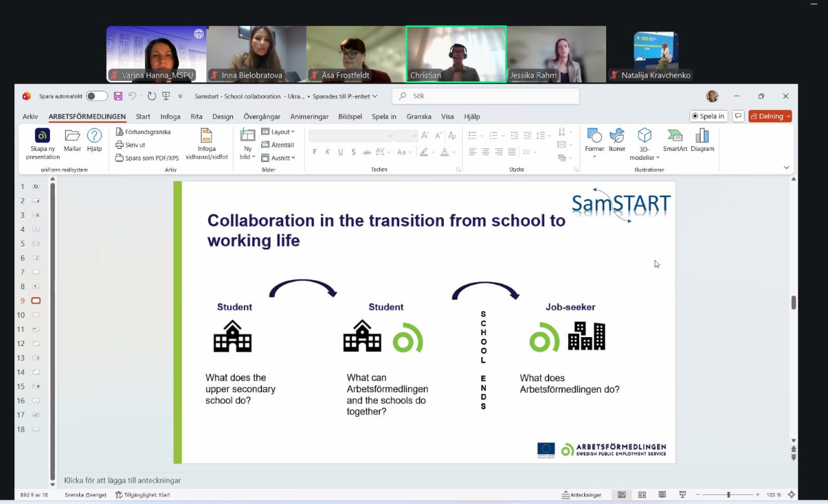Image resolution: width=828 pixels, height=504 pixels.
Task: Toggle the Spara automatiskt switch
Action: point(96,96)
